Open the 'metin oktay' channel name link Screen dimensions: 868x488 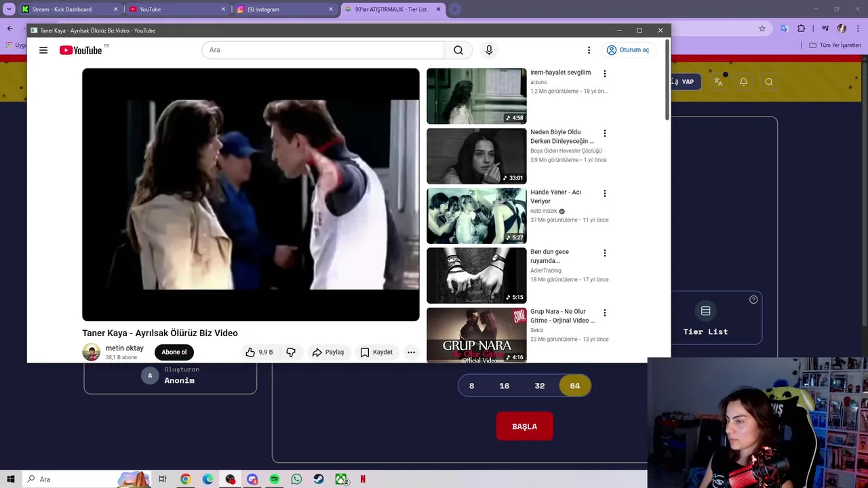point(125,348)
